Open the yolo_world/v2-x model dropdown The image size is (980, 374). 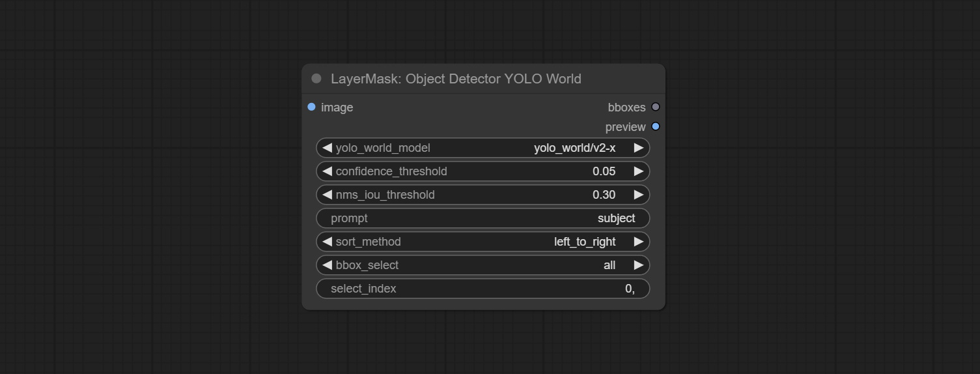click(x=574, y=148)
